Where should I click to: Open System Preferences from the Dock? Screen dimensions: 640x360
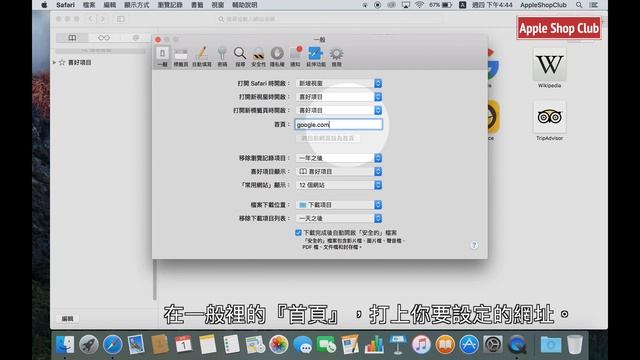tap(493, 344)
